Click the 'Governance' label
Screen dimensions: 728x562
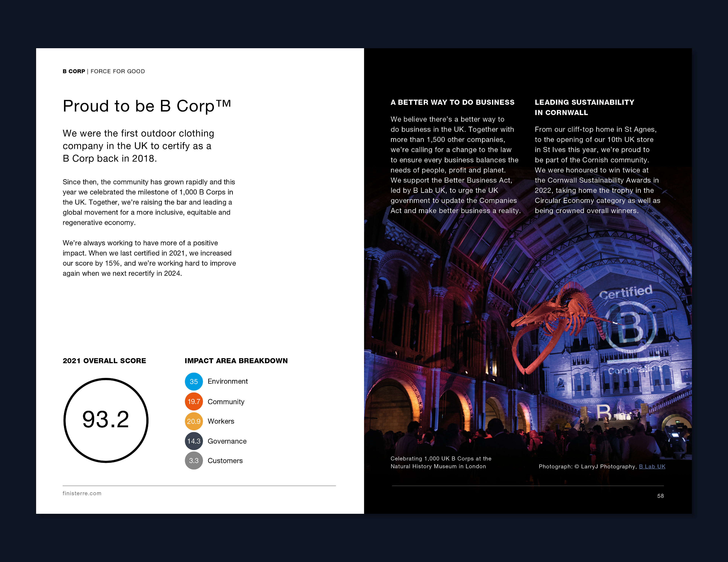[227, 441]
